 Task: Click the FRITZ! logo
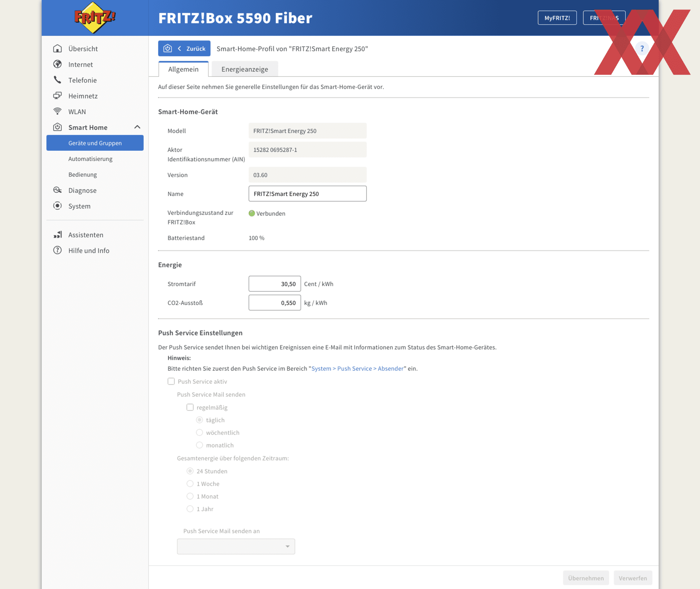tap(95, 18)
